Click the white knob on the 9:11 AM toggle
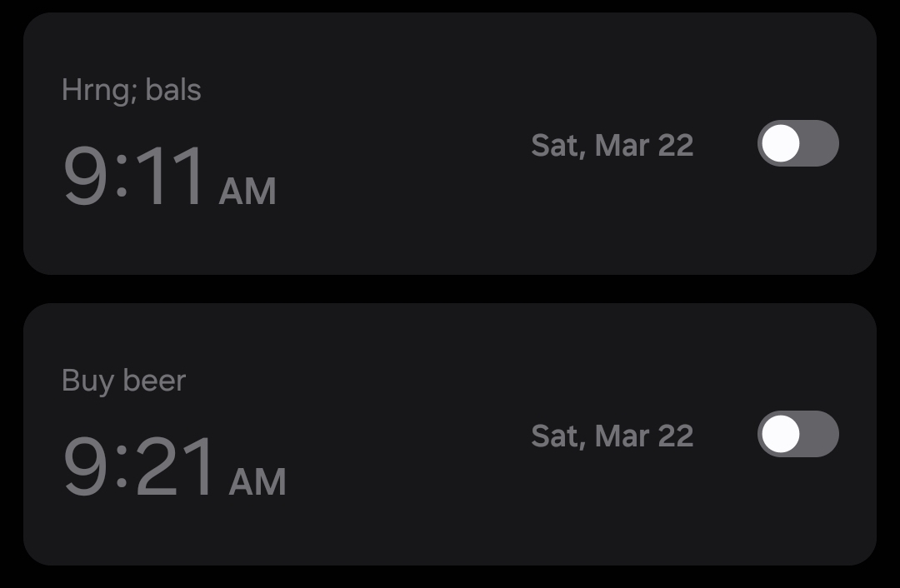Image resolution: width=900 pixels, height=588 pixels. click(781, 143)
